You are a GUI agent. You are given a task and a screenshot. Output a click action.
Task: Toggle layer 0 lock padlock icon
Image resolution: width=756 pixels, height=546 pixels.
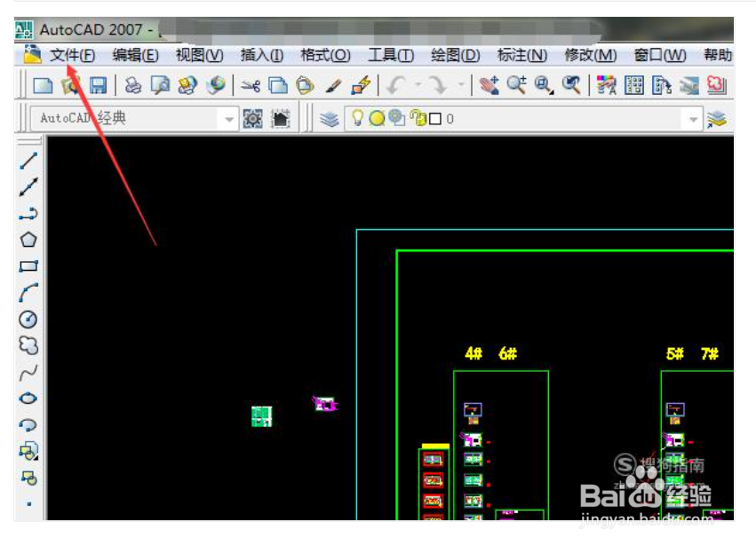[x=418, y=117]
